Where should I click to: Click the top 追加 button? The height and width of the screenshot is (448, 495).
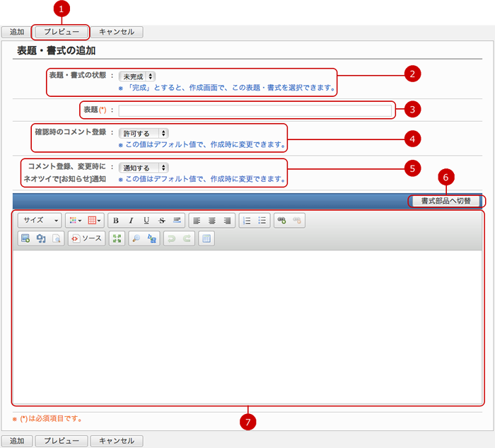coord(17,32)
